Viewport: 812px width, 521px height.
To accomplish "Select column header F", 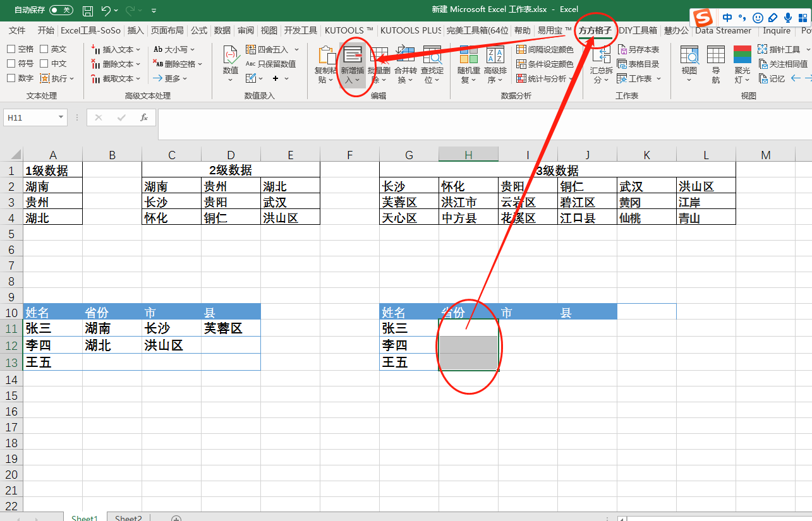I will point(349,155).
